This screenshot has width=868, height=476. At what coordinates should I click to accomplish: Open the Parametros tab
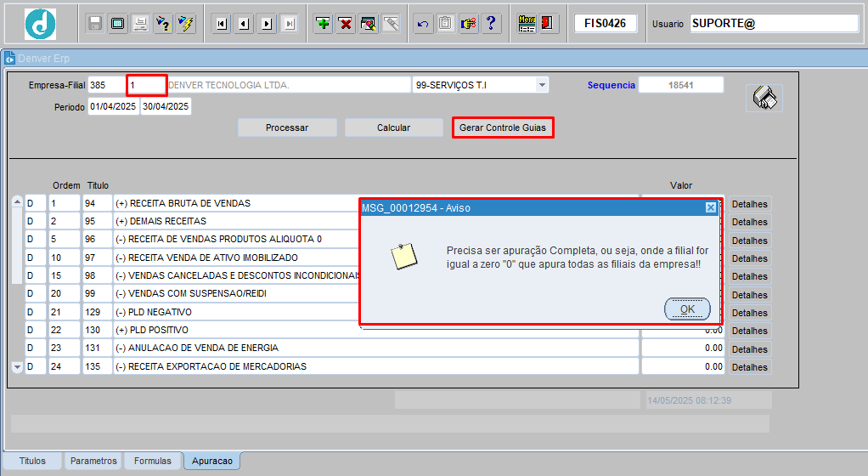pyautogui.click(x=93, y=461)
